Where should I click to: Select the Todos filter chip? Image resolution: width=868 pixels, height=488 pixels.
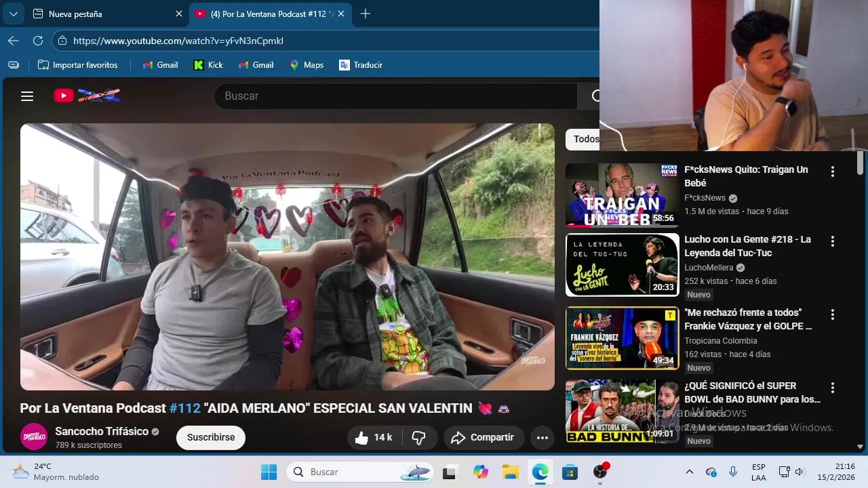pos(583,139)
